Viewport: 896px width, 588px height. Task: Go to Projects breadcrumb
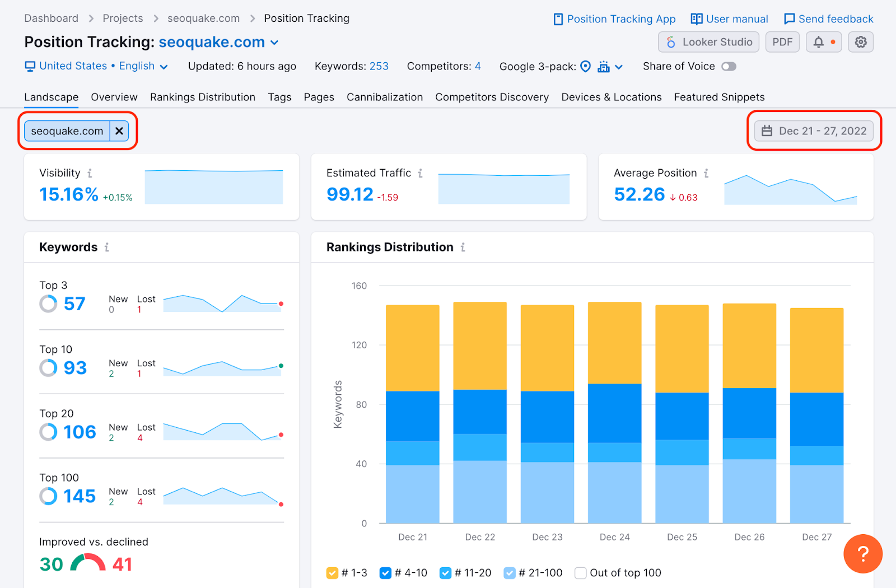tap(123, 18)
